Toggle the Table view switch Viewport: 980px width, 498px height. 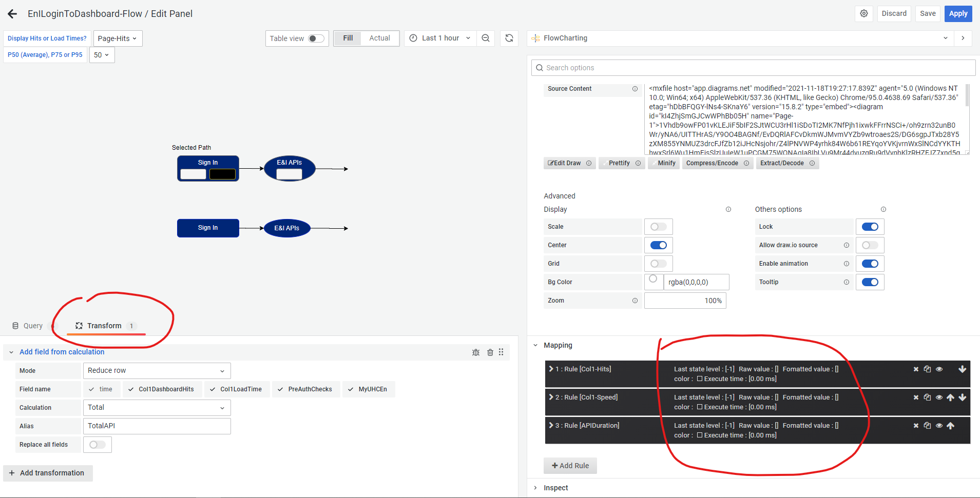[317, 38]
